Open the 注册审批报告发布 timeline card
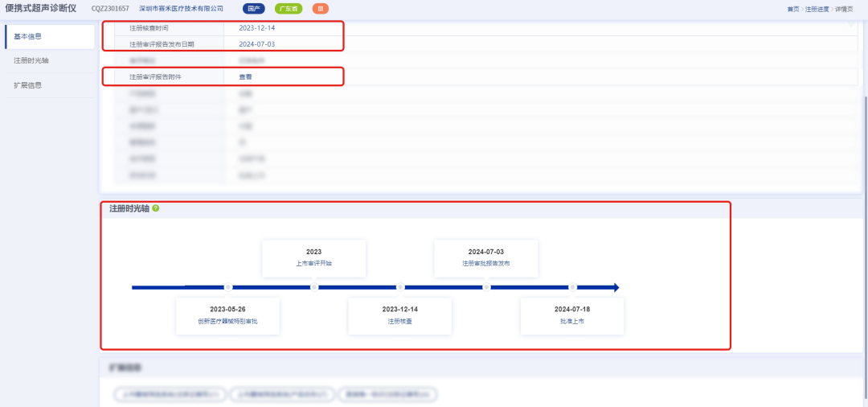Image resolution: width=868 pixels, height=407 pixels. point(485,257)
